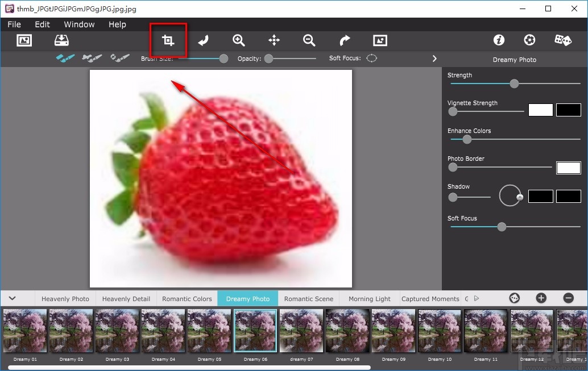Screen dimensions: 588x371
Task: Click the Open Photo icon
Action: click(24, 40)
